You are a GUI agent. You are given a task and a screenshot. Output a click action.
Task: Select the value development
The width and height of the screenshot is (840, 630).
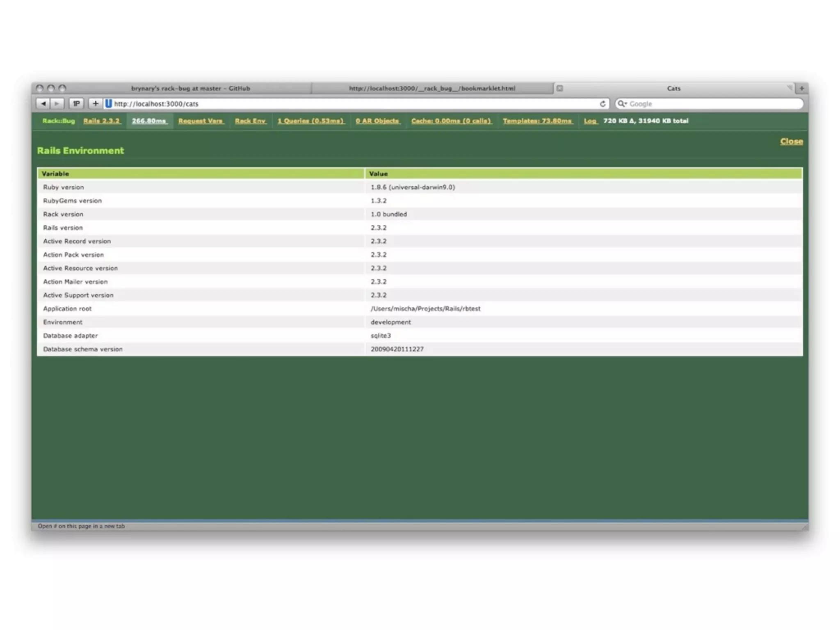[x=390, y=322]
